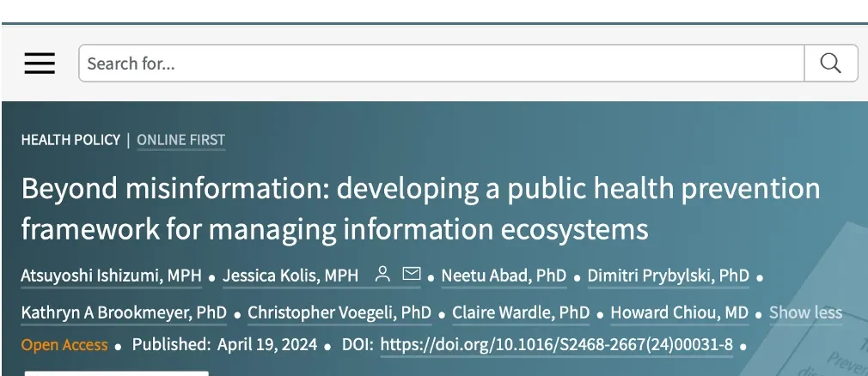Image resolution: width=868 pixels, height=376 pixels.
Task: Select author Kathryn A Brookmeyer, PhD
Action: coord(124,312)
